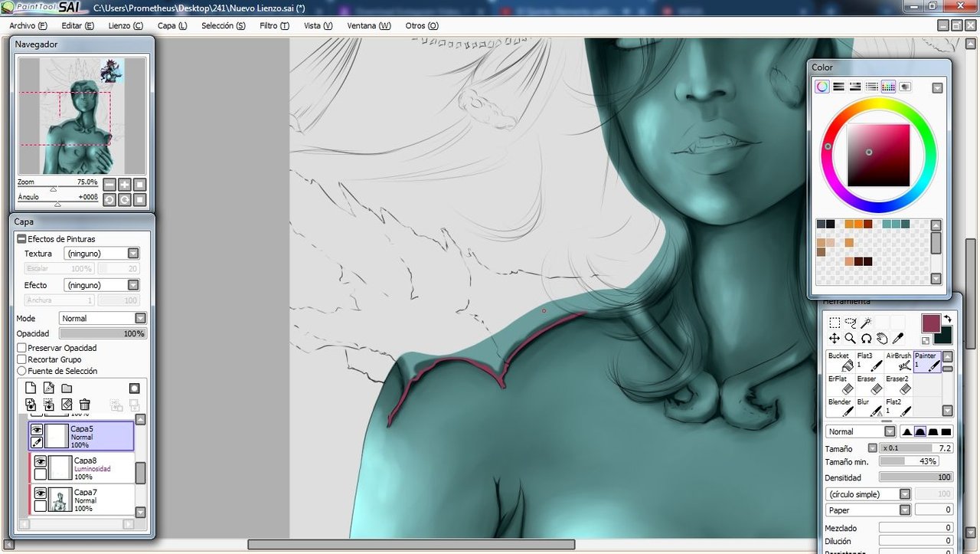The width and height of the screenshot is (980, 554).
Task: Click the Navegador zoom-out minus button
Action: click(x=109, y=184)
